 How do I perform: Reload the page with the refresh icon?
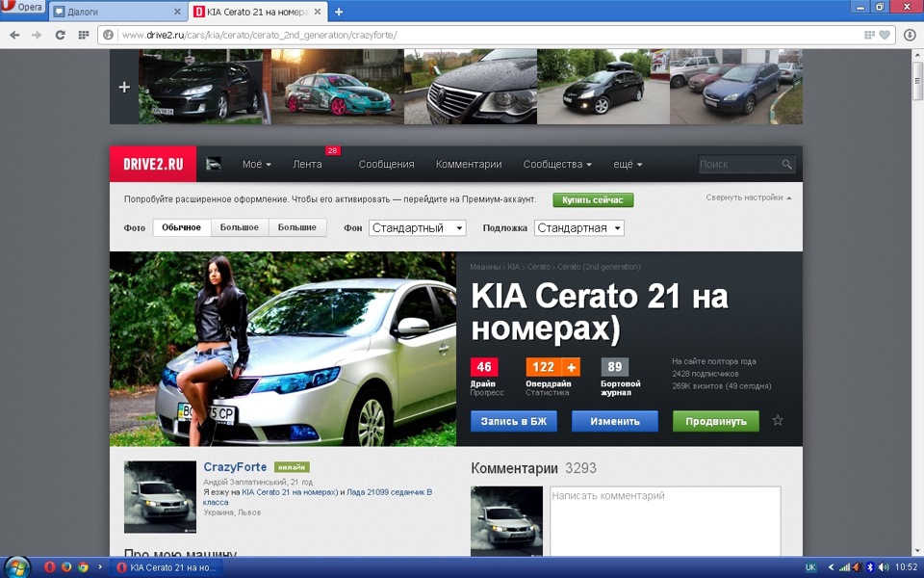click(60, 35)
